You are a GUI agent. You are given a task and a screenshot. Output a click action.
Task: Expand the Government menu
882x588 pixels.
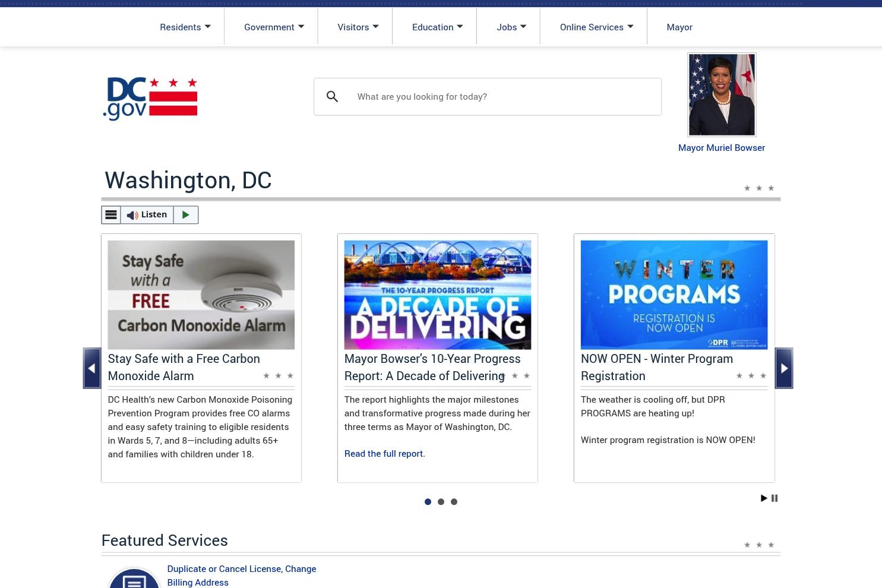point(274,27)
